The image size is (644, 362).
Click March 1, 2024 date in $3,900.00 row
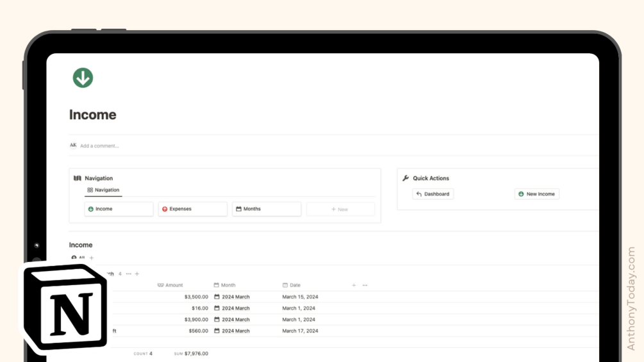[x=299, y=320]
